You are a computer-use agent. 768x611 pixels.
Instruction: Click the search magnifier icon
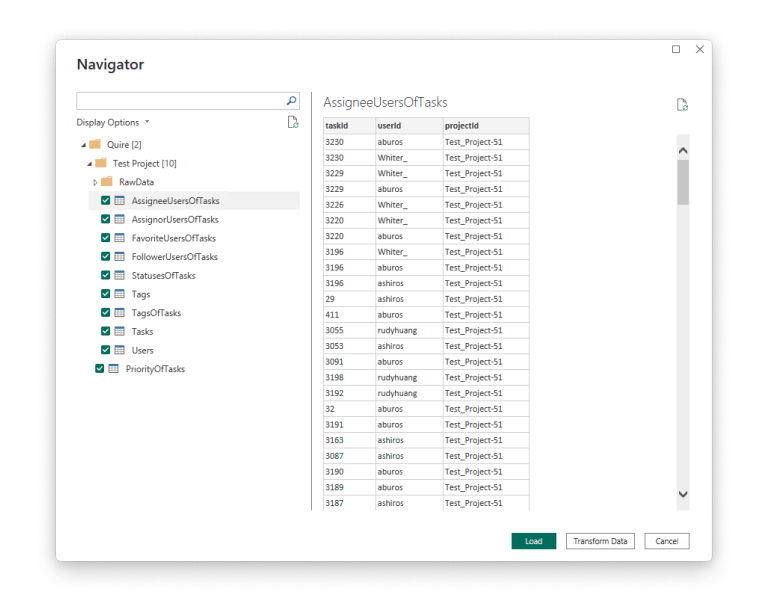pos(291,101)
